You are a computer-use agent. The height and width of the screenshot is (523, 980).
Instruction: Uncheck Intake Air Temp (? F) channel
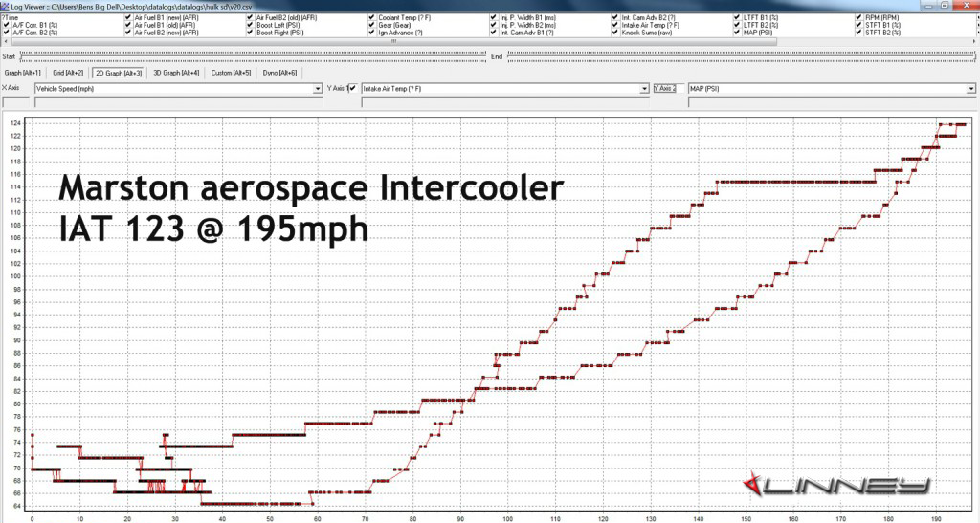point(615,26)
